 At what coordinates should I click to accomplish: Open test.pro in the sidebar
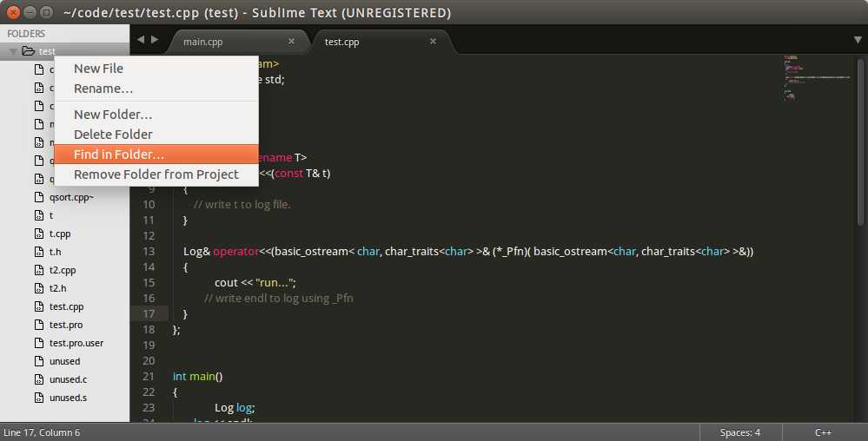pyautogui.click(x=66, y=325)
